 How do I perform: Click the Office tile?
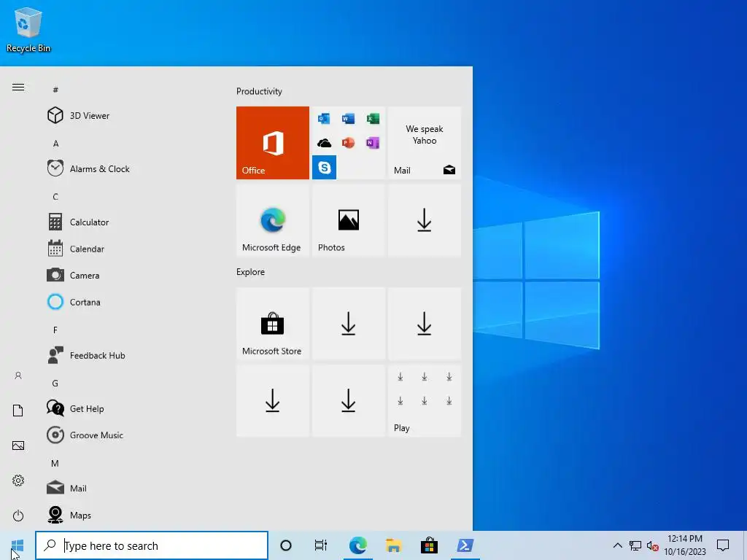click(273, 143)
